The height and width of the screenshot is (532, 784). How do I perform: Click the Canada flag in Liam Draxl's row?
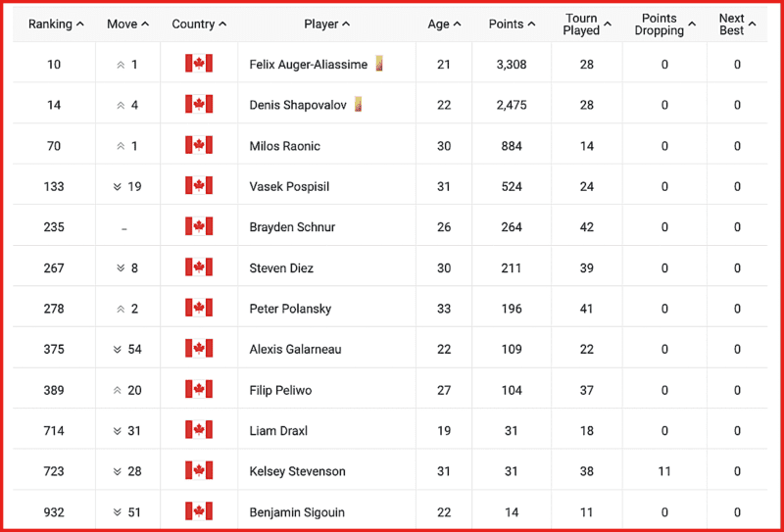[x=199, y=430]
